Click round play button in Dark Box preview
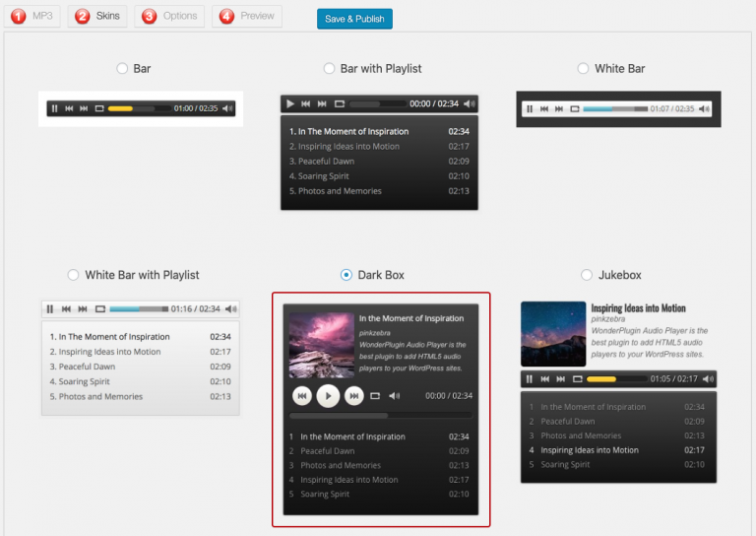 [x=328, y=396]
